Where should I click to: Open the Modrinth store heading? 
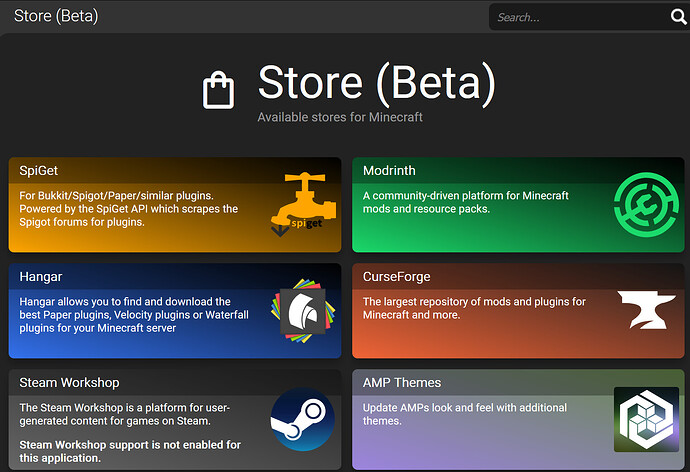pos(389,171)
